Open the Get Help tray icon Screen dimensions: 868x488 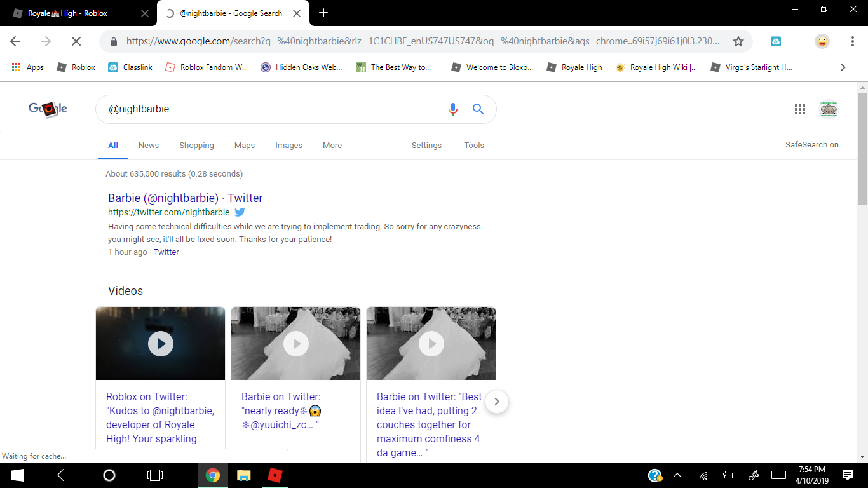(655, 475)
